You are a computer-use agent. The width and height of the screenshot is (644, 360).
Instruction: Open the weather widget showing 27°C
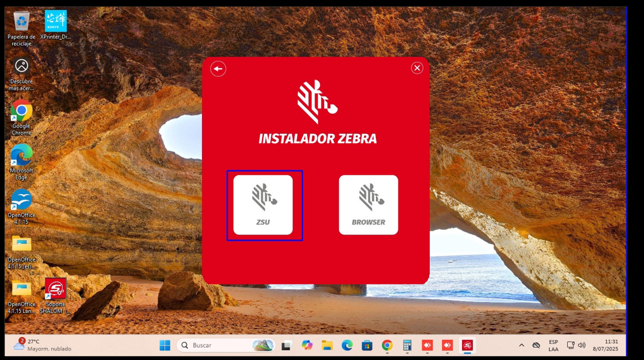coord(42,345)
